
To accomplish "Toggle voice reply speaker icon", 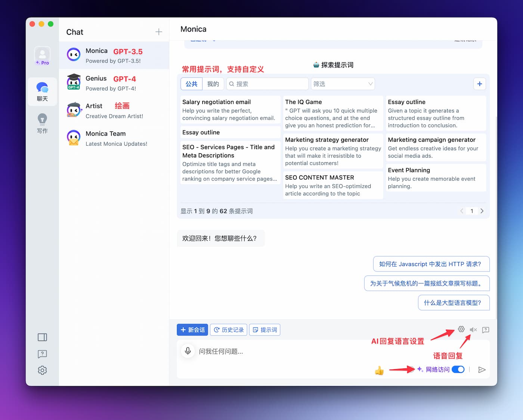I will coord(473,330).
